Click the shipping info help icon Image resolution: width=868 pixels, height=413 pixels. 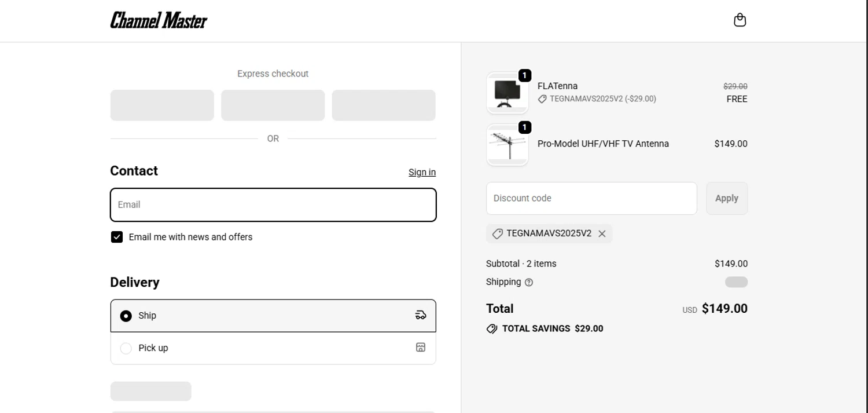(x=529, y=283)
